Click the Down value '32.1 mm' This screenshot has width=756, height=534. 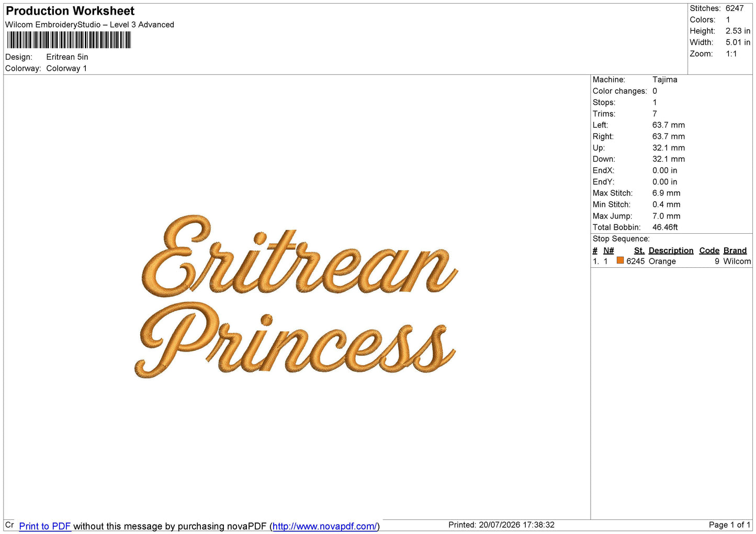[x=669, y=159]
